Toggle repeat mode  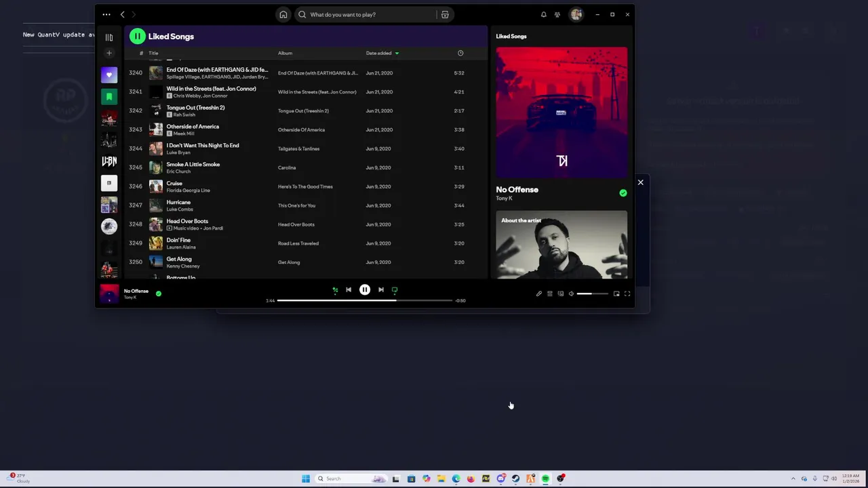click(395, 290)
